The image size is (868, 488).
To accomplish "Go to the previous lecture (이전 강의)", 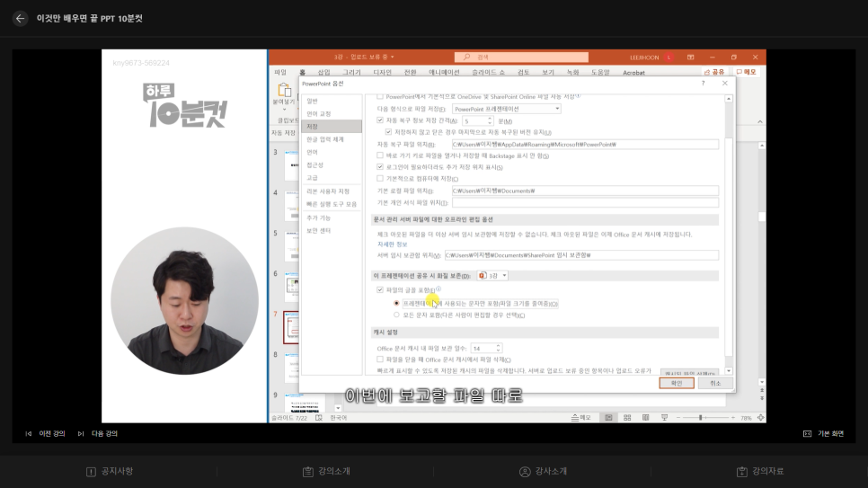I will 46,434.
